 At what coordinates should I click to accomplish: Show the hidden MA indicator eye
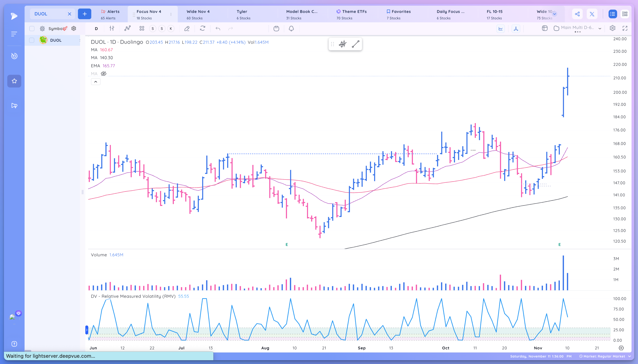tap(104, 74)
